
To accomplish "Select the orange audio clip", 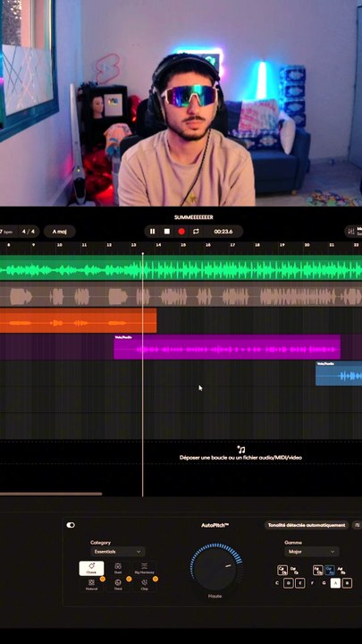I will click(x=78, y=320).
